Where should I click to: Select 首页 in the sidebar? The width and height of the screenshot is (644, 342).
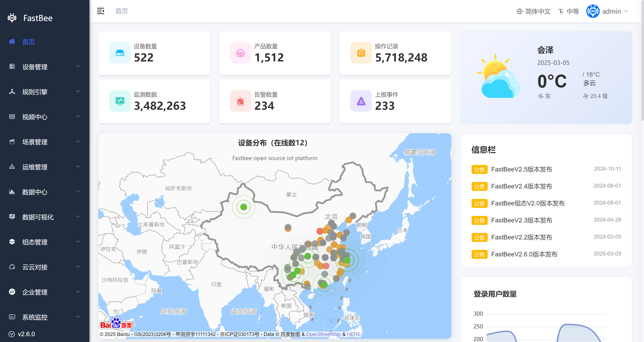(28, 42)
